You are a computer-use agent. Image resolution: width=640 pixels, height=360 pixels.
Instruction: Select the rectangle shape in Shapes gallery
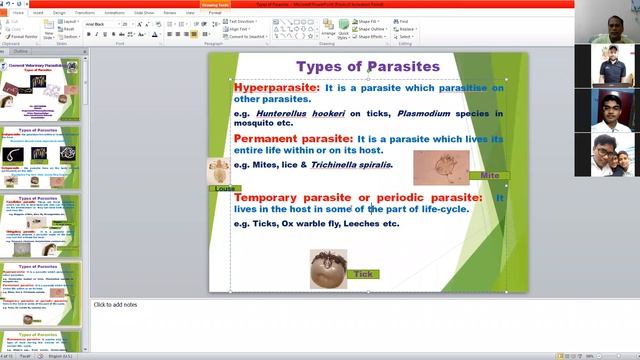pos(297,22)
